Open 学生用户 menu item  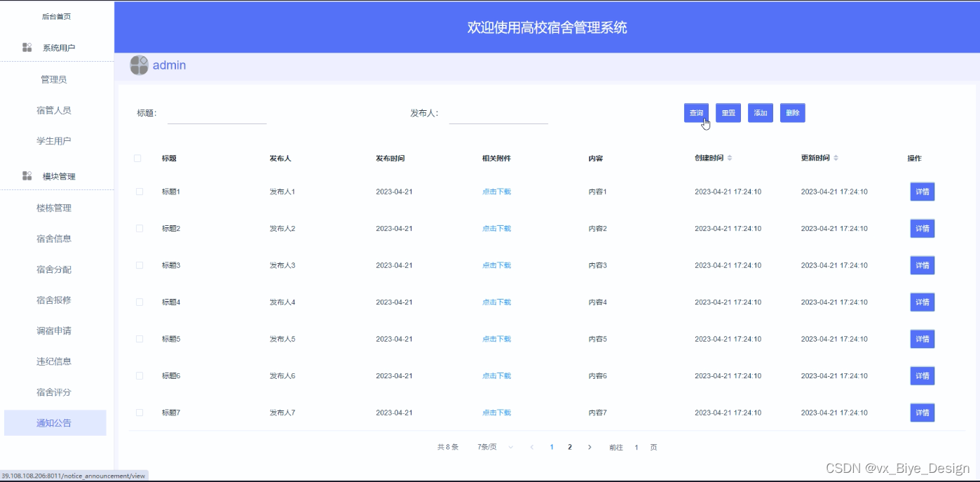tap(54, 141)
